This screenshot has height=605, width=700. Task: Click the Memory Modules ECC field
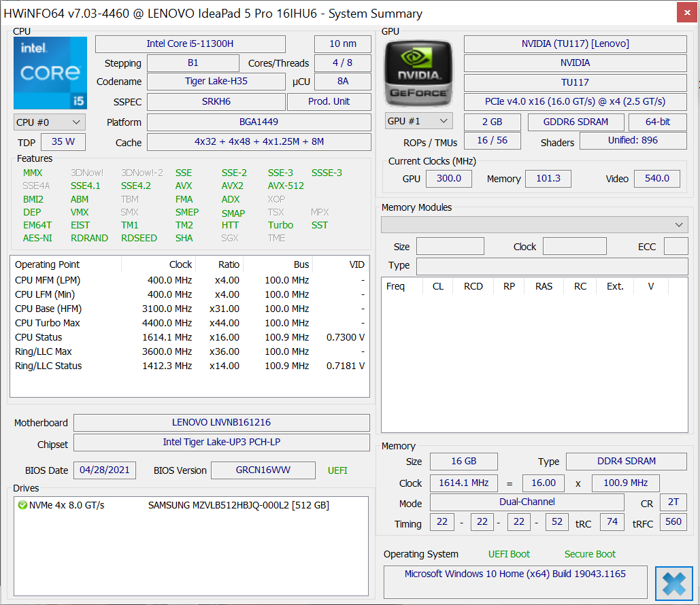(x=676, y=246)
